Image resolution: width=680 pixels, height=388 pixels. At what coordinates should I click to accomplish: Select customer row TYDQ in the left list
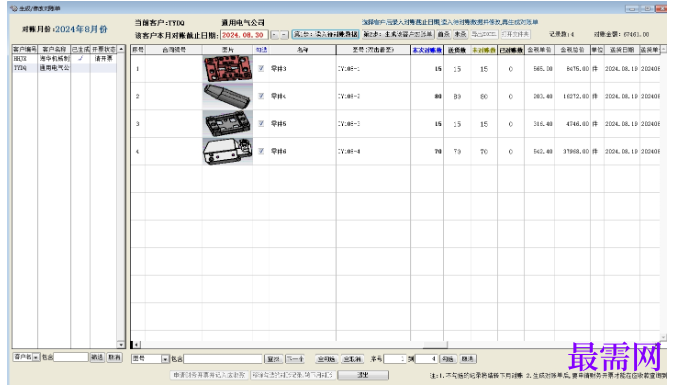(64, 68)
